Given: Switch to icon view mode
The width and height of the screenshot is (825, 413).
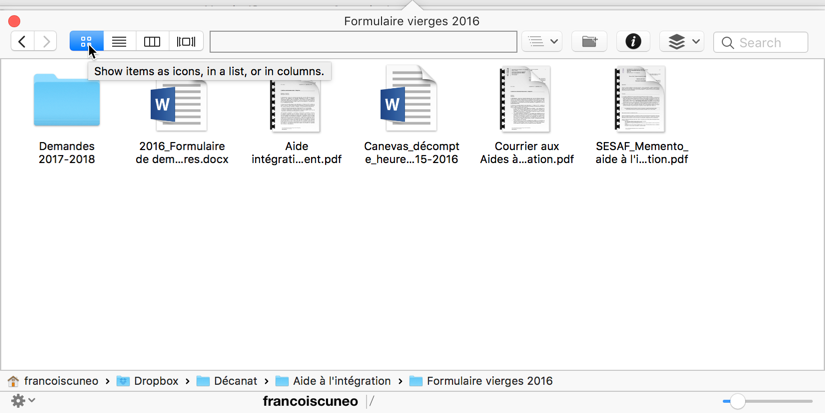Looking at the screenshot, I should click(86, 42).
